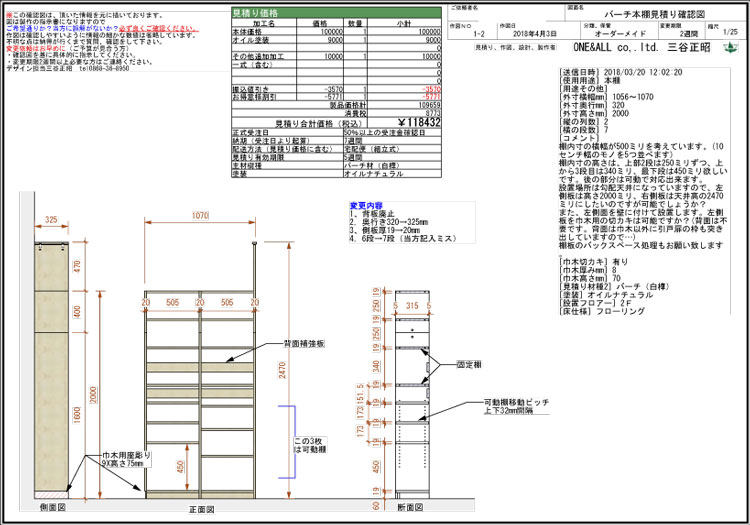
Task: Click the バーチ材（白樺） material value
Action: [x=372, y=165]
